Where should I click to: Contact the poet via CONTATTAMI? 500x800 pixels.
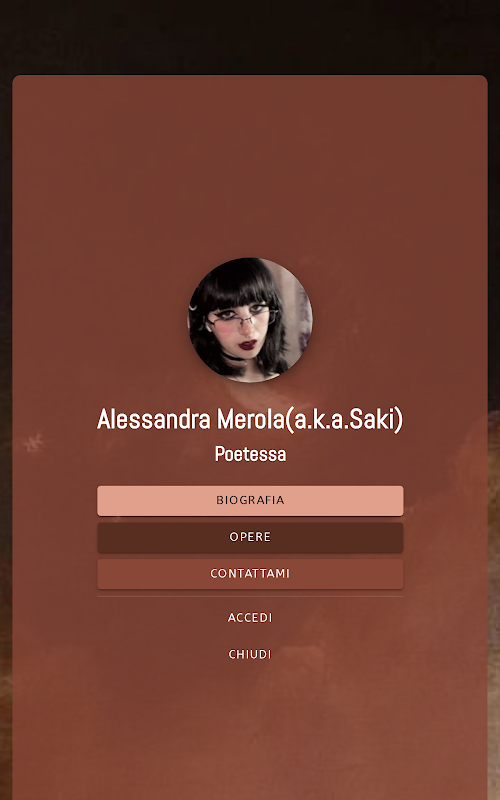point(250,574)
